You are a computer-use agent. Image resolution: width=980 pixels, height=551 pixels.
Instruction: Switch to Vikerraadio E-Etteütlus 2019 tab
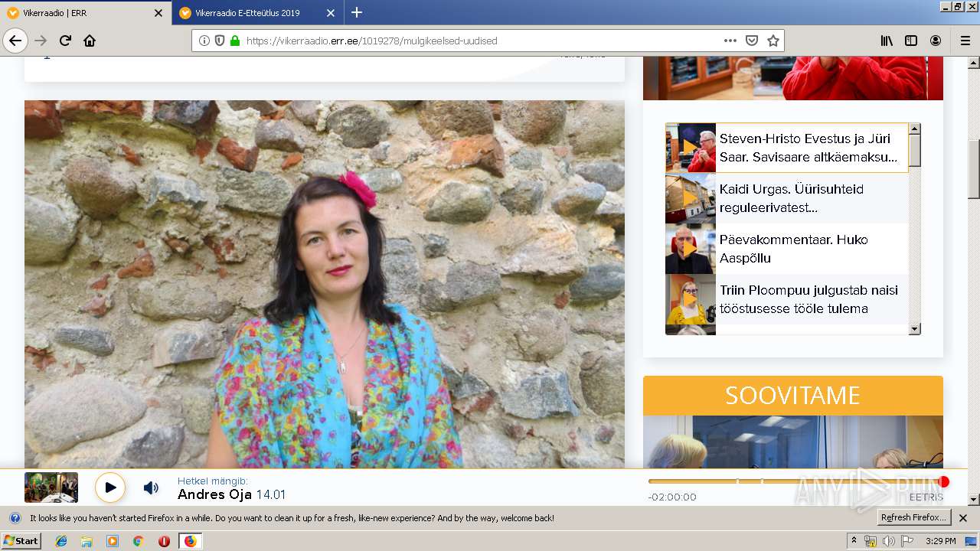point(258,13)
